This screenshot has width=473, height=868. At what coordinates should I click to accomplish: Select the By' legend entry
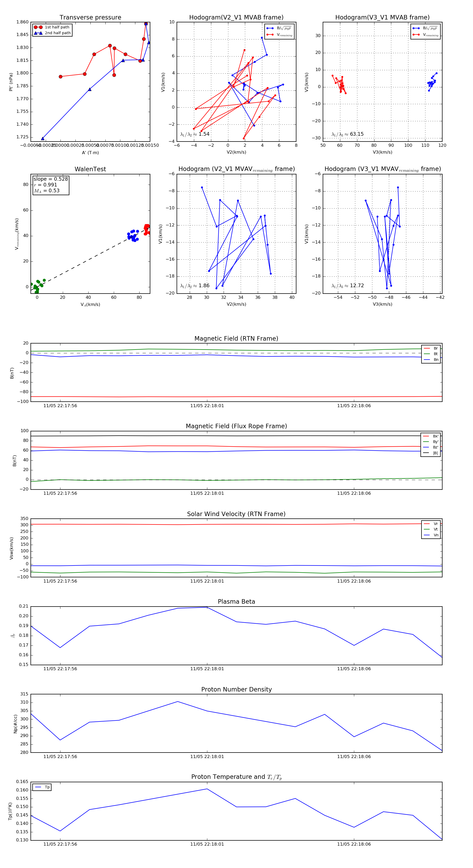[431, 442]
